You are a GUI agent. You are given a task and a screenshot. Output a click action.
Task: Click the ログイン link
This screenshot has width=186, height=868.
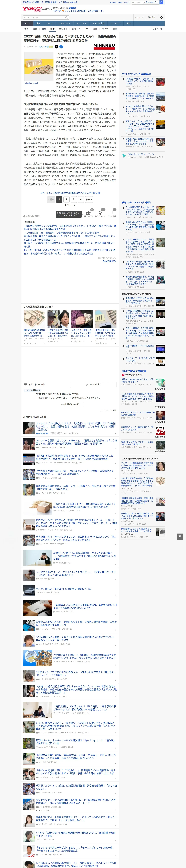pyautogui.click(x=57, y=11)
